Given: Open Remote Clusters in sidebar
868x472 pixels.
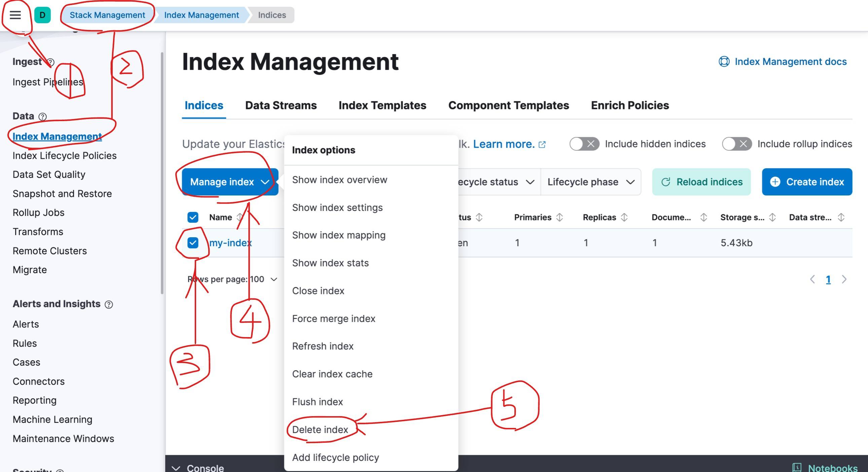Looking at the screenshot, I should [x=49, y=251].
